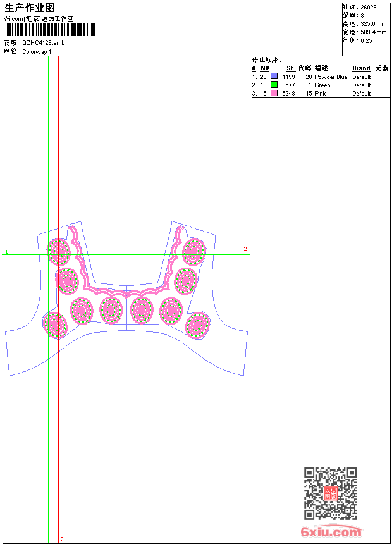The width and height of the screenshot is (392, 544).
Task: Select the Pink description cell
Action: tap(320, 94)
